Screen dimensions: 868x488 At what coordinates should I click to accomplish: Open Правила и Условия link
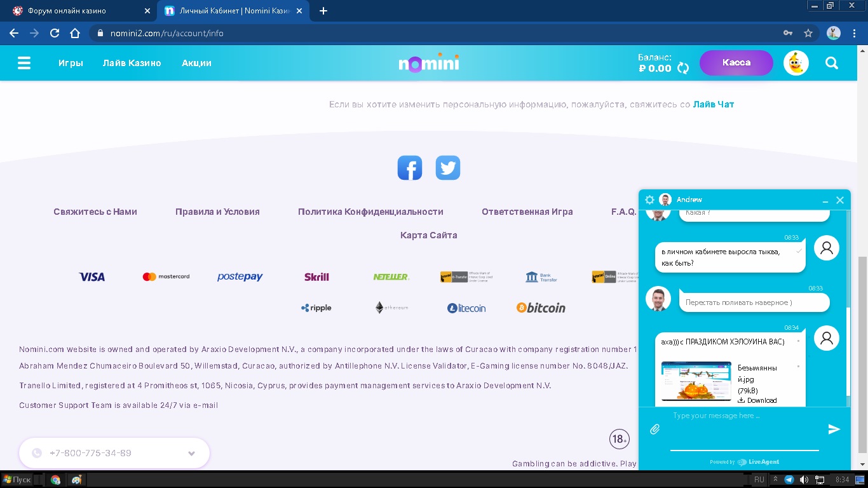pyautogui.click(x=217, y=212)
